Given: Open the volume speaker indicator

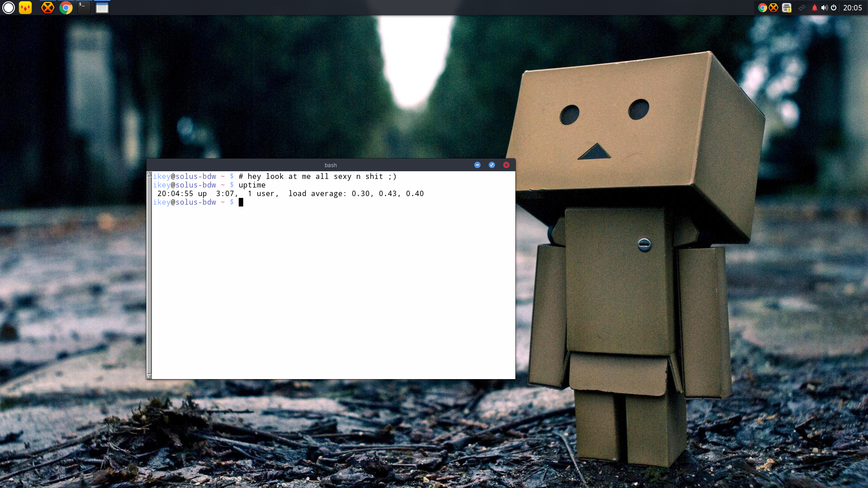Looking at the screenshot, I should click(x=824, y=8).
